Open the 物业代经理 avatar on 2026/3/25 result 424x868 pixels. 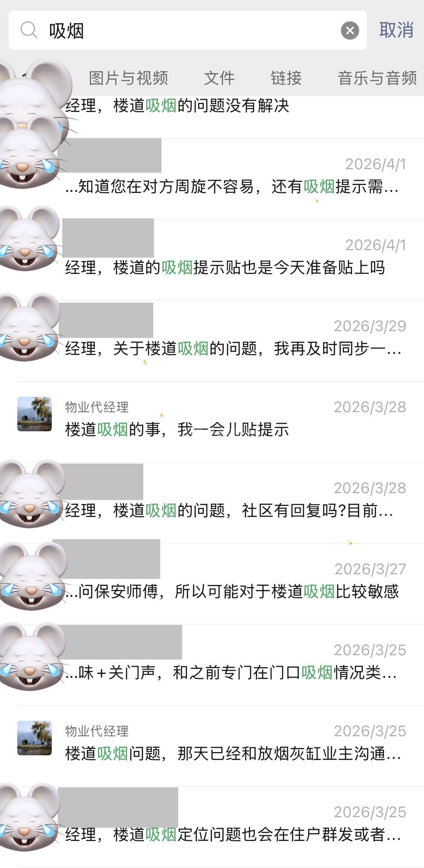click(x=35, y=738)
